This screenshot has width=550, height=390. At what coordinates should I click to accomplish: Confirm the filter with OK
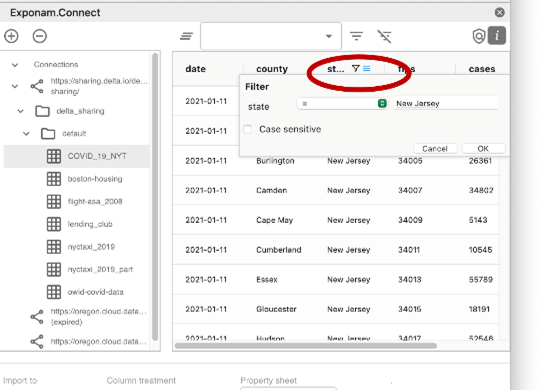point(483,148)
